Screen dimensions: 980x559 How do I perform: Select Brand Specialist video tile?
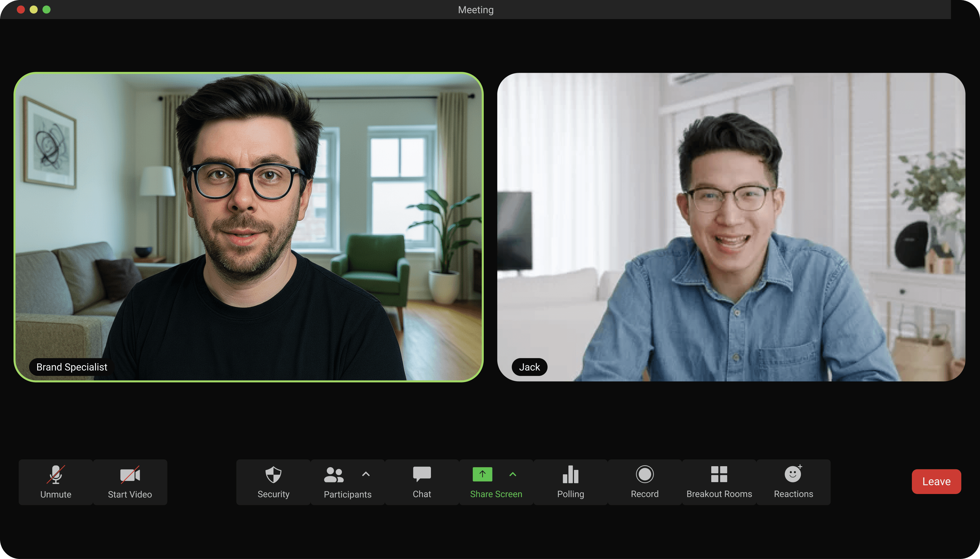pos(248,227)
